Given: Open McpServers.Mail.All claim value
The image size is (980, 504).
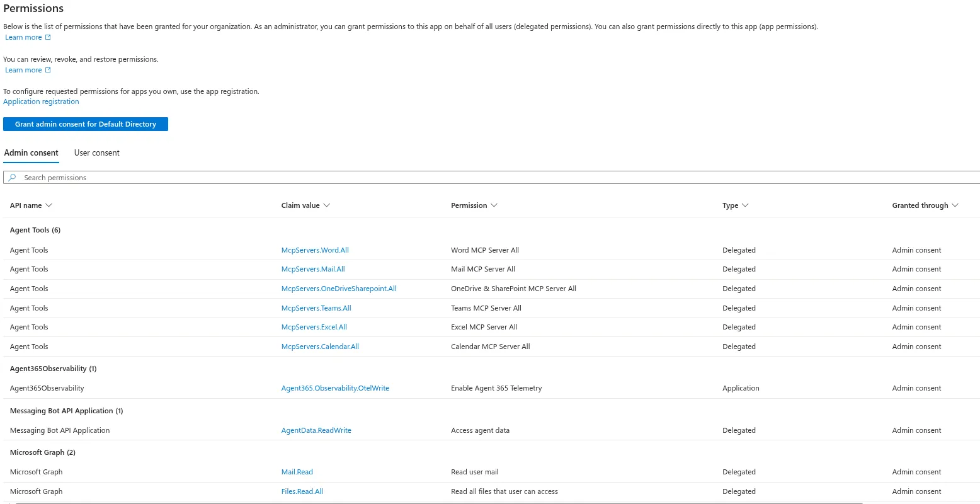Looking at the screenshot, I should pyautogui.click(x=313, y=269).
